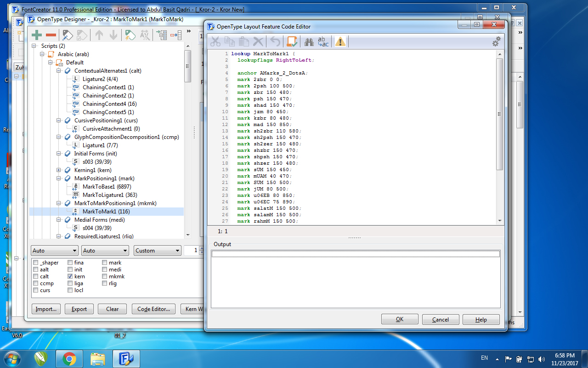The width and height of the screenshot is (588, 368).
Task: Click the red minus Remove icon
Action: (x=51, y=35)
